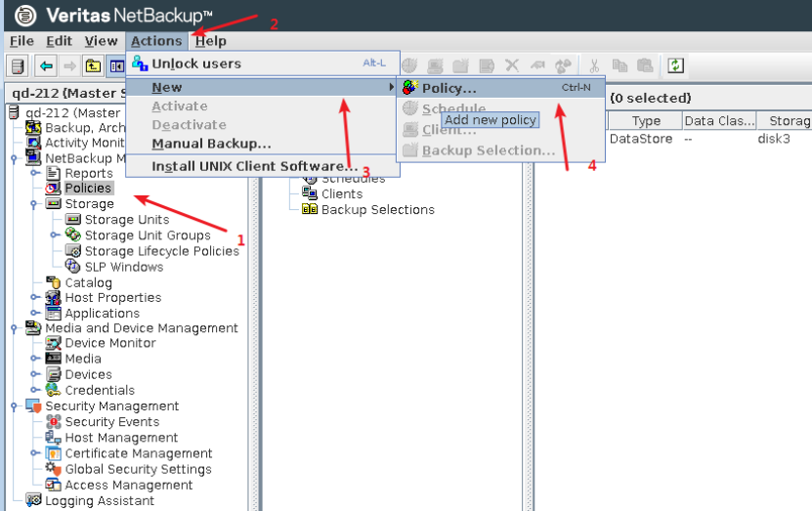Image resolution: width=812 pixels, height=511 pixels.
Task: Select Host Properties tree item
Action: [113, 298]
